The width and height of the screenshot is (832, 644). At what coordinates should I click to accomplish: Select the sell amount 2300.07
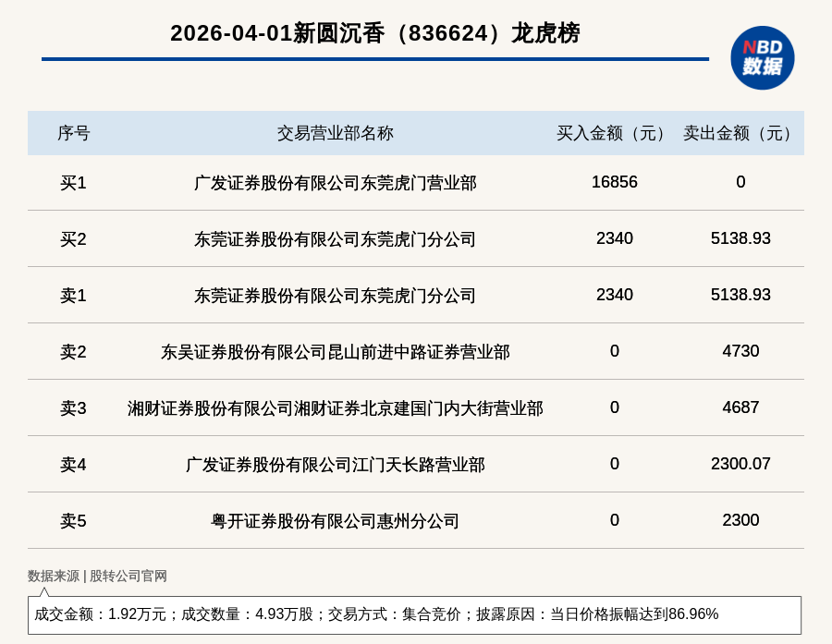(x=740, y=464)
